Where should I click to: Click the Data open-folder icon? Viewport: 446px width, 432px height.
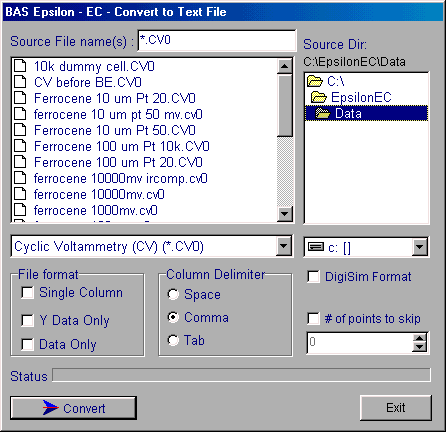[x=323, y=113]
